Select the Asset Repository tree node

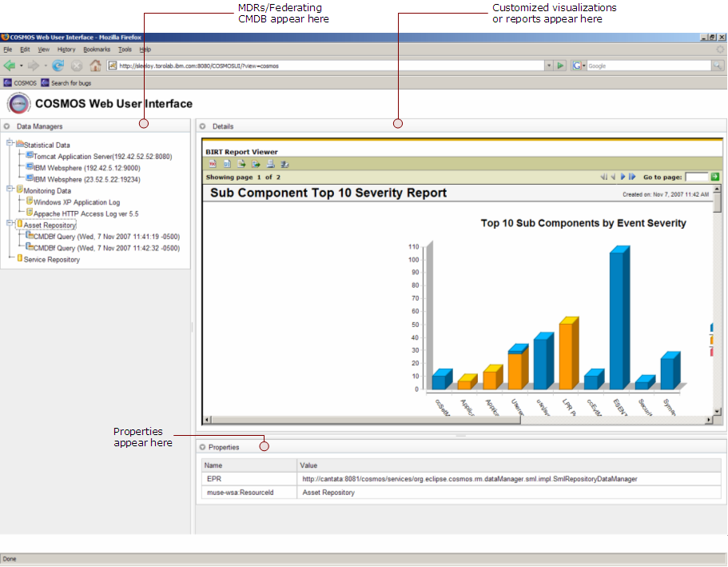[50, 225]
